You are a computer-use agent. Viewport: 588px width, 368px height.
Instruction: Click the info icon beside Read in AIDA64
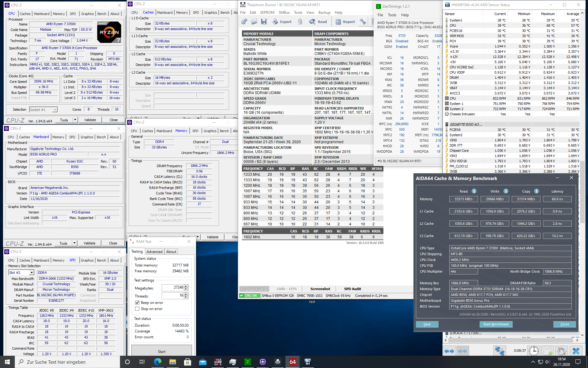click(474, 191)
